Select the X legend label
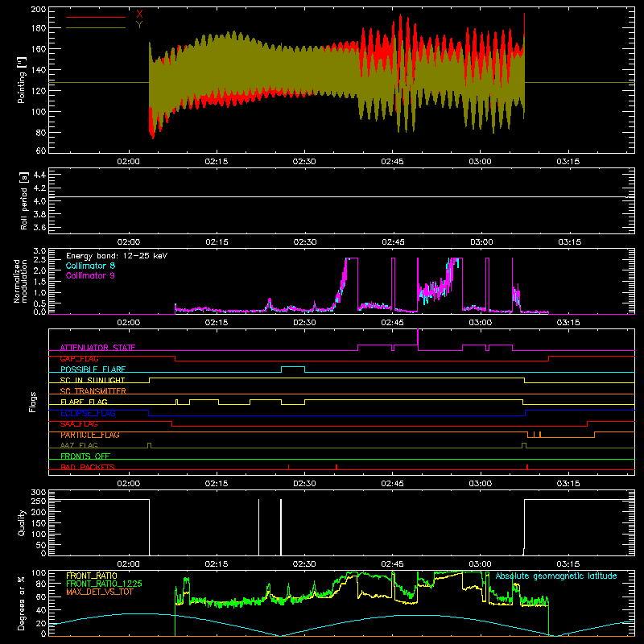Image resolution: width=644 pixels, height=644 pixels. [139, 14]
